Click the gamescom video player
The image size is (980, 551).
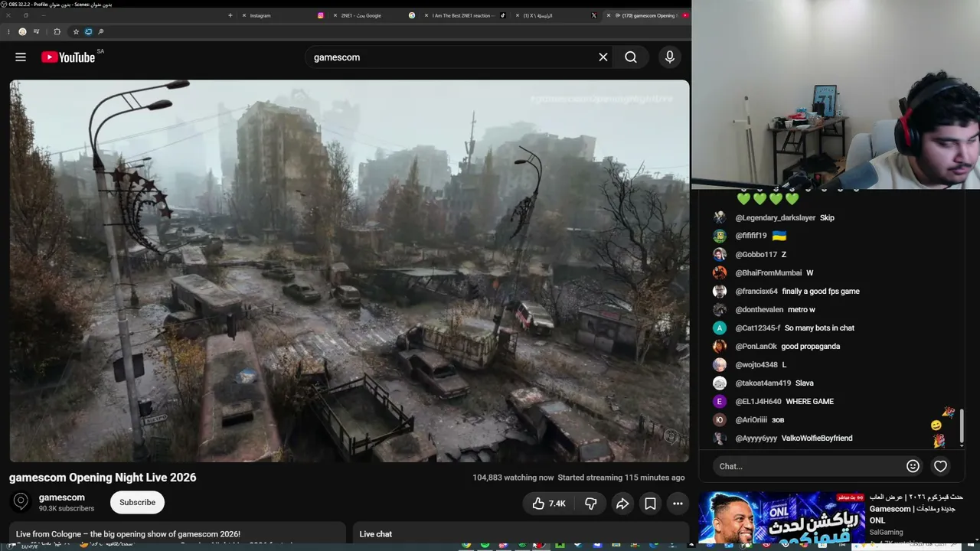coord(349,271)
